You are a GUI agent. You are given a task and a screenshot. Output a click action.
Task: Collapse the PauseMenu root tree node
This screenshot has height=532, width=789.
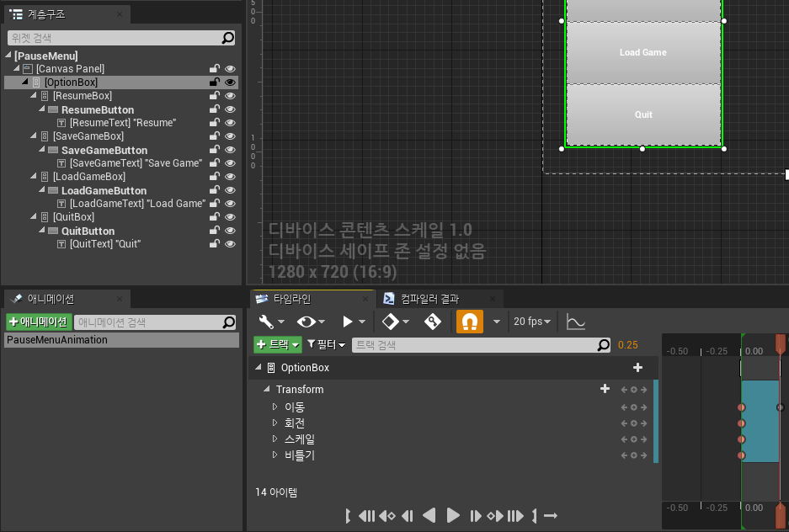tap(8, 55)
